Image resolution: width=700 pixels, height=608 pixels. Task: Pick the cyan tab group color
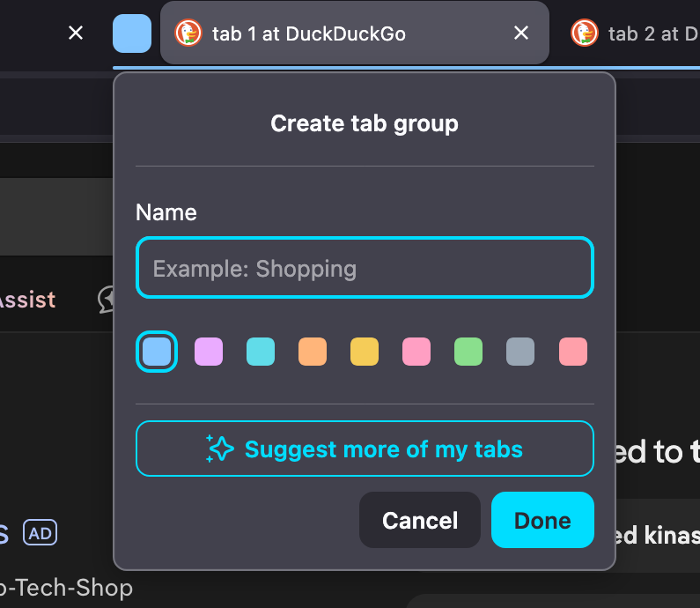261,352
